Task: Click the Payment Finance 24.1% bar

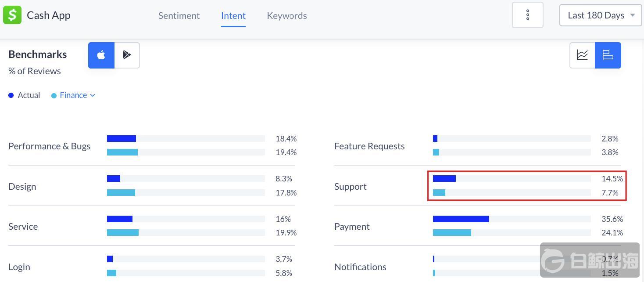Action: [x=452, y=233]
